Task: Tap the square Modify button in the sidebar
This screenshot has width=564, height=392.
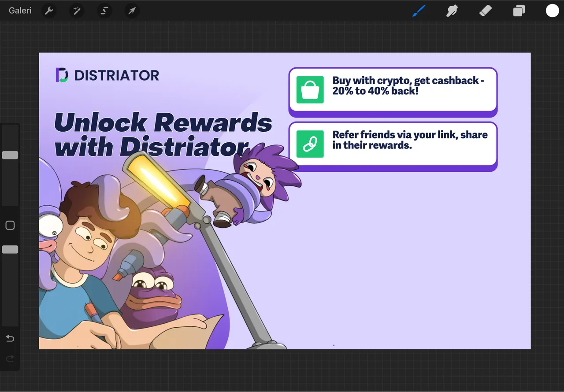Action: click(x=10, y=226)
